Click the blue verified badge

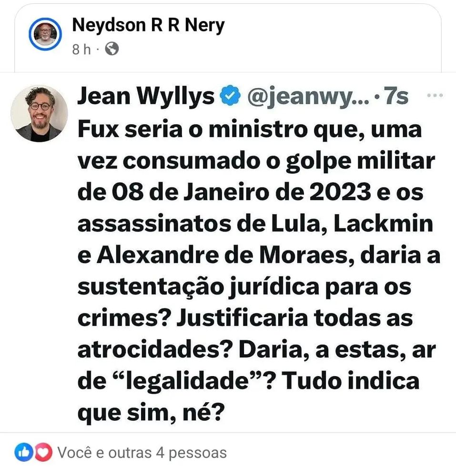click(x=230, y=95)
